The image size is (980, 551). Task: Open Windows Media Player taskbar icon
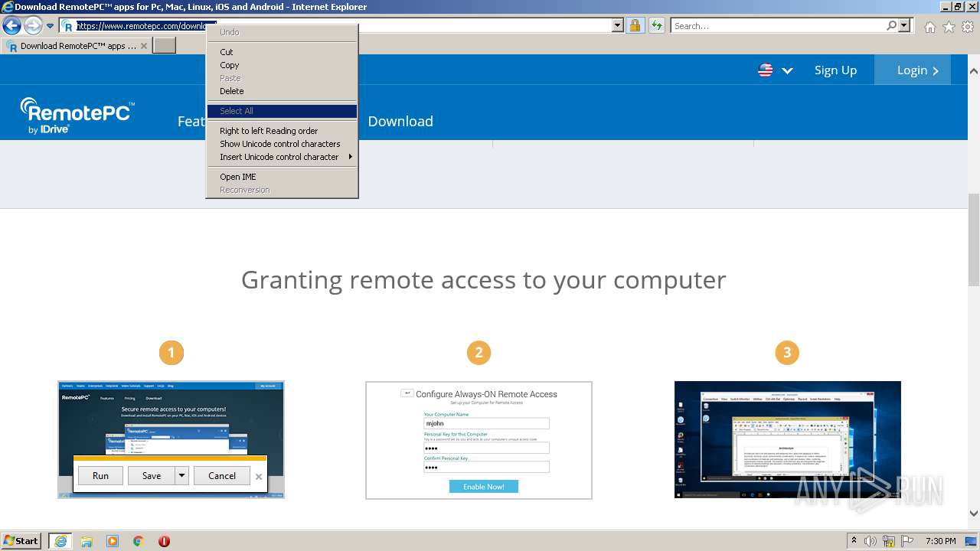113,541
